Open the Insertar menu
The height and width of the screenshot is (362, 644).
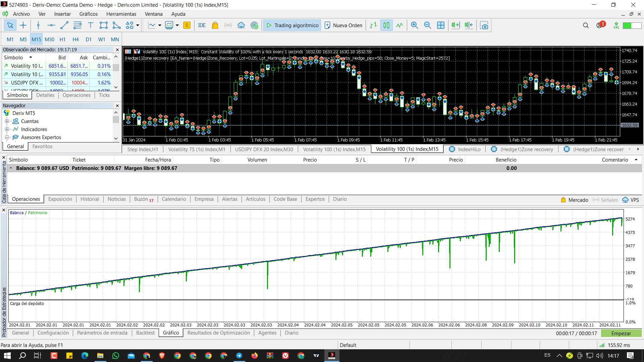click(62, 14)
